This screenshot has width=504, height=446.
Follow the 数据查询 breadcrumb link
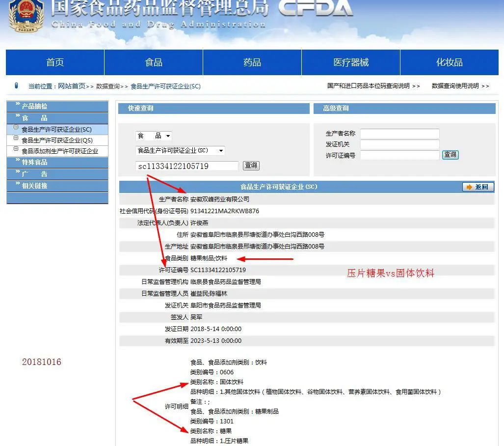pyautogui.click(x=107, y=86)
